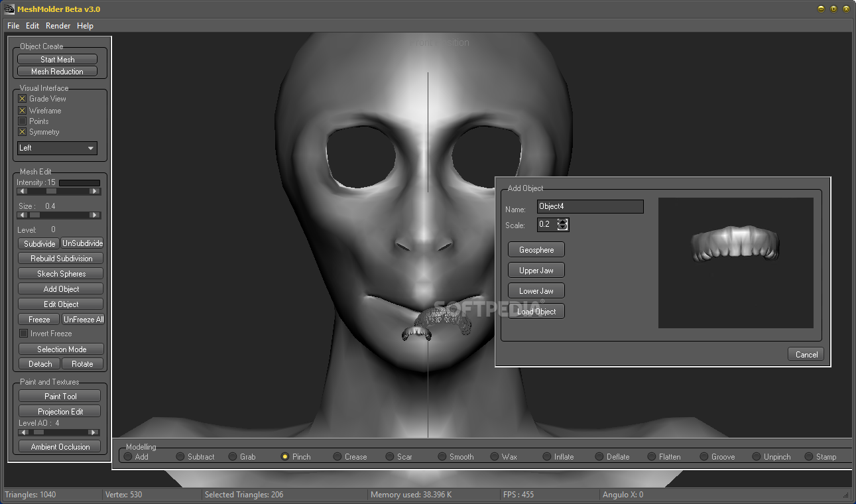This screenshot has height=504, width=856.
Task: Switch to Crease modelling mode
Action: (337, 456)
